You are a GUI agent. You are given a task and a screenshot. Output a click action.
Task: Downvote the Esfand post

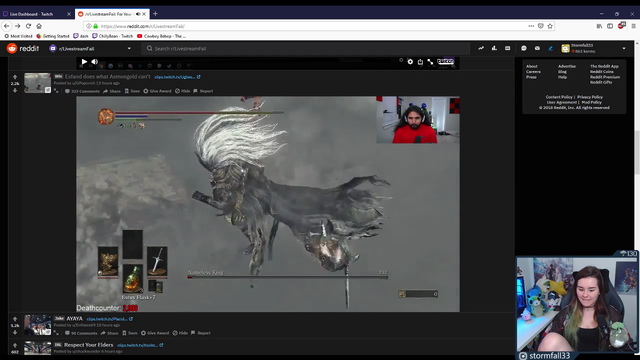[15, 90]
